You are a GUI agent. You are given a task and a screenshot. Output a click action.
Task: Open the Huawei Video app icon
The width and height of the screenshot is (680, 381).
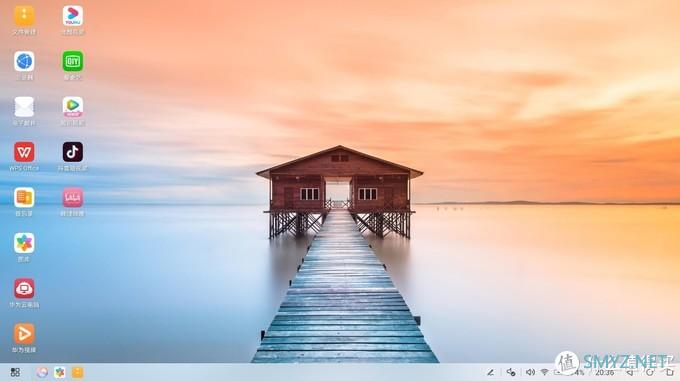click(x=24, y=334)
